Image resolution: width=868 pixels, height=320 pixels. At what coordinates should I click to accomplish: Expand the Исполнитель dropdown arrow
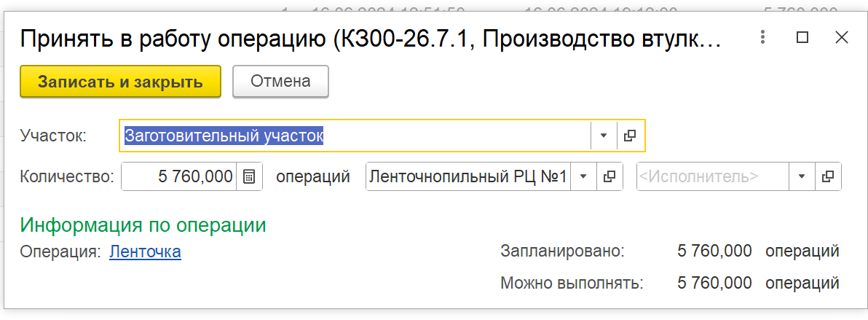(x=802, y=176)
